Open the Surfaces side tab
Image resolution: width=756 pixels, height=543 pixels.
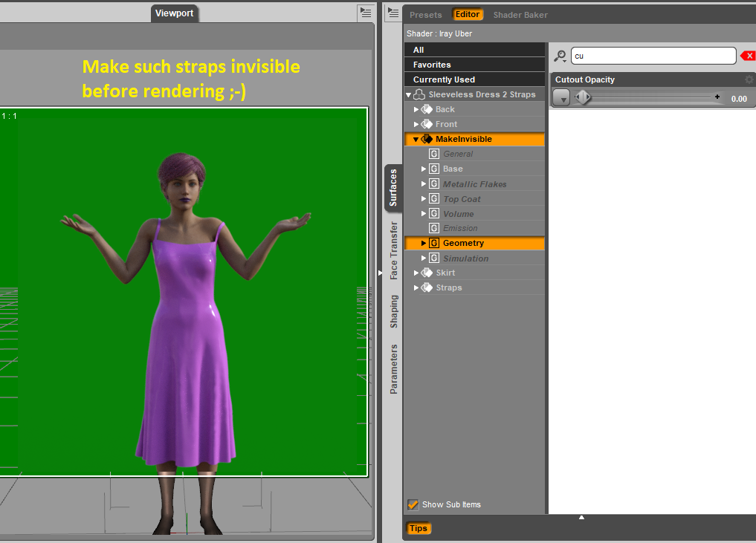tap(393, 187)
